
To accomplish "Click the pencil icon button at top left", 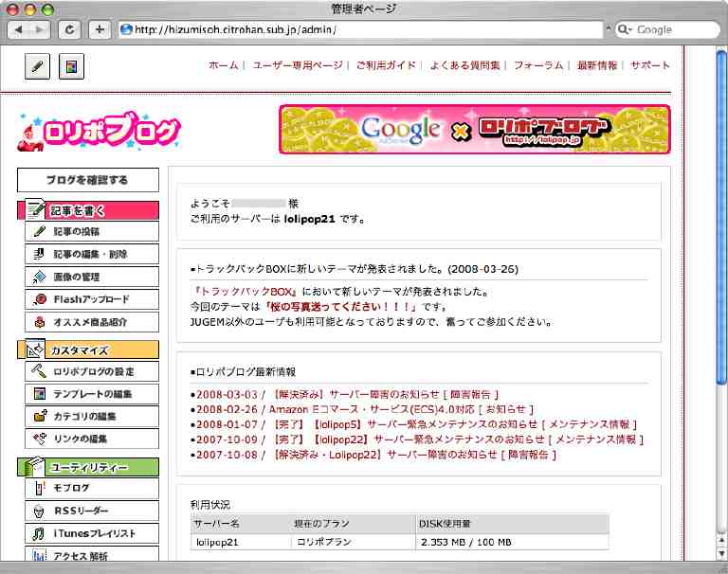I will coord(37,66).
